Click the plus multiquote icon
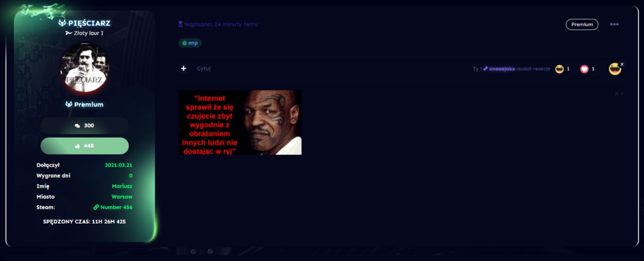Image resolution: width=644 pixels, height=261 pixels. pyautogui.click(x=184, y=68)
